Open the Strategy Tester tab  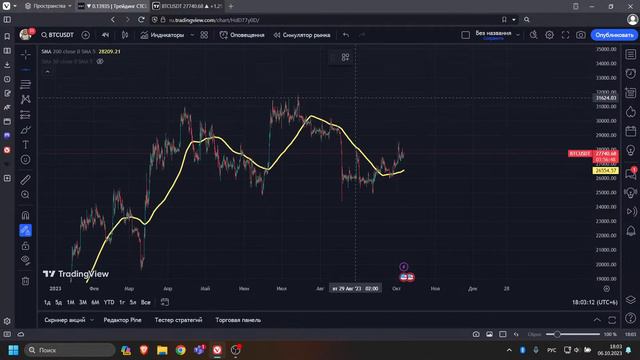pyautogui.click(x=178, y=320)
